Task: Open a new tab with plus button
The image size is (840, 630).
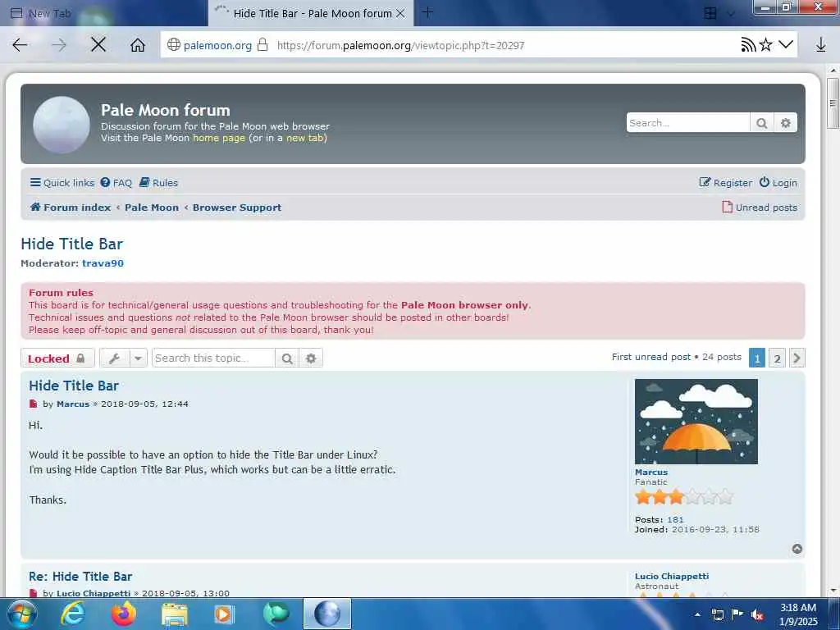Action: pyautogui.click(x=427, y=12)
